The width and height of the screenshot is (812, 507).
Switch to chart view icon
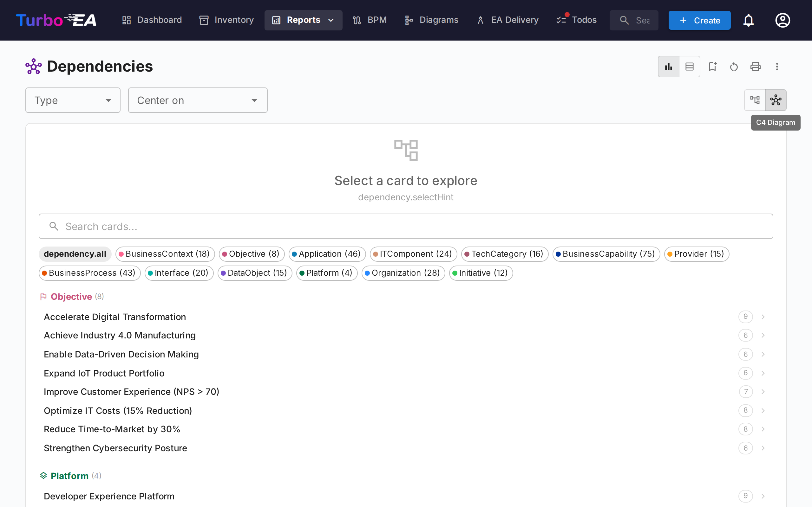[x=668, y=67]
